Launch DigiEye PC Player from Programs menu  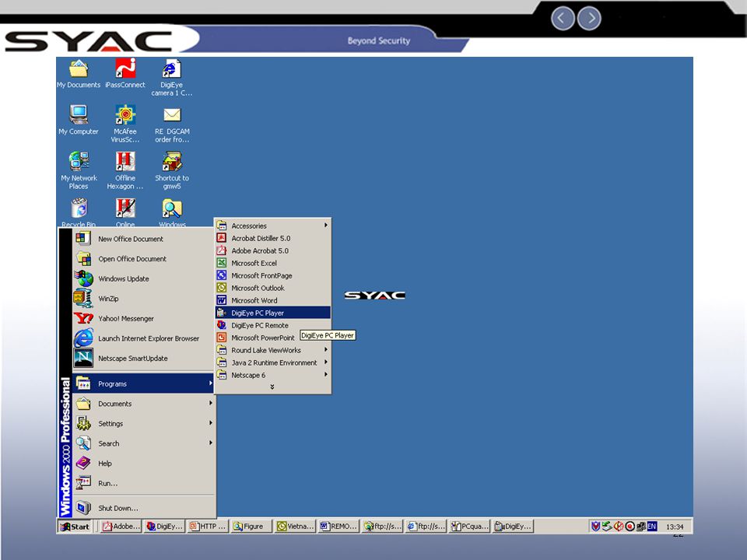coord(272,313)
